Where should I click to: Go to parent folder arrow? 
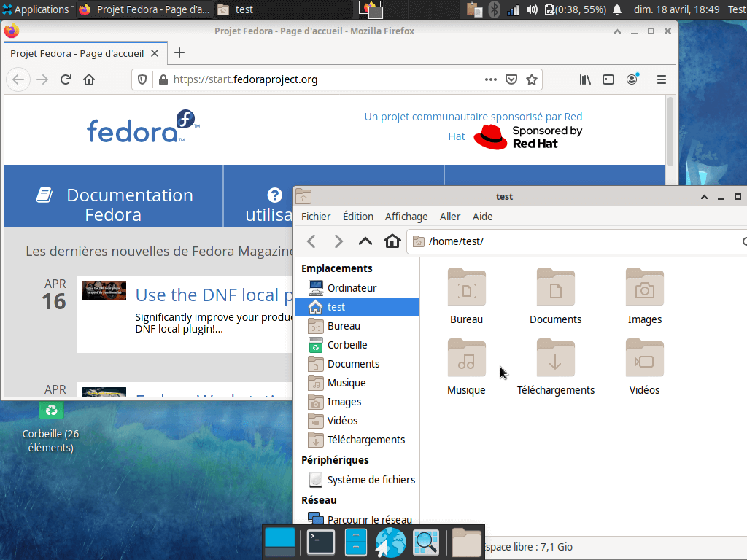[x=365, y=241]
